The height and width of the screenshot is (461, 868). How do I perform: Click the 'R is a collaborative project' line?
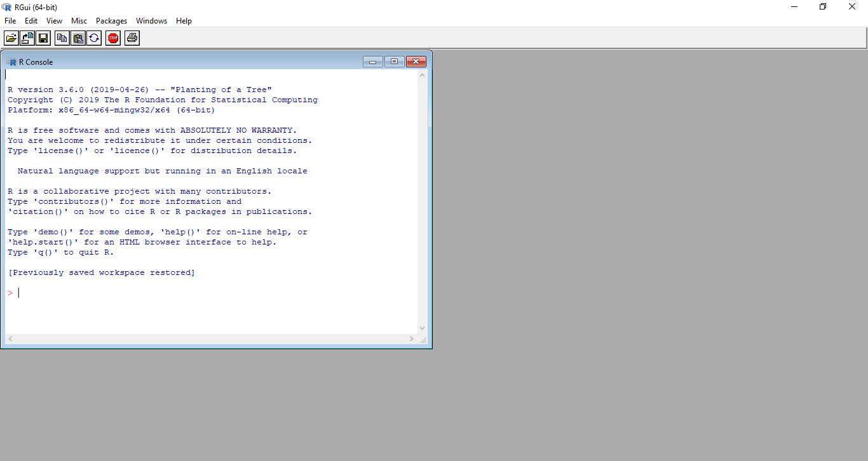click(140, 191)
